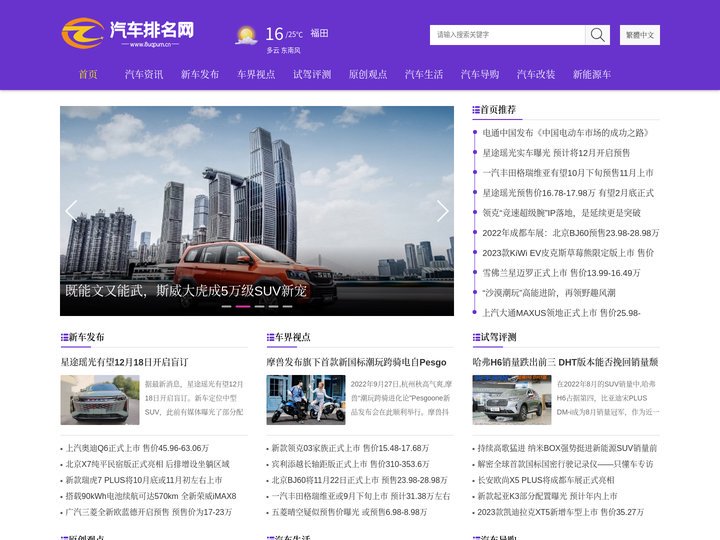Viewport: 720px width, 540px height.
Task: Open 汽车改装 navigation item
Action: (x=536, y=74)
